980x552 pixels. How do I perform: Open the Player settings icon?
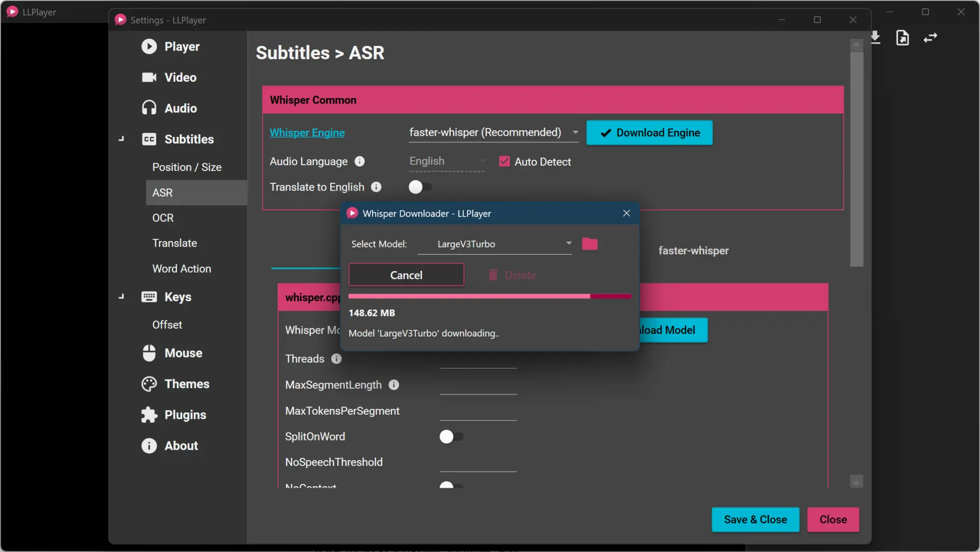(x=149, y=46)
